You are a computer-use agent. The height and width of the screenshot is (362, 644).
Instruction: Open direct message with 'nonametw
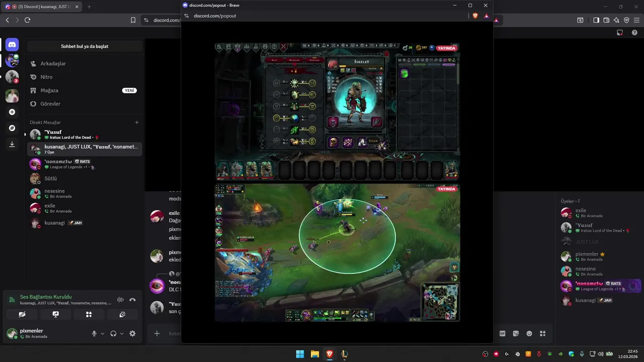85,164
